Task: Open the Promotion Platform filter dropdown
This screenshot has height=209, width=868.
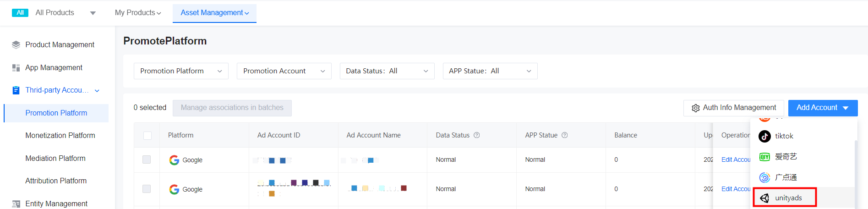Action: 181,71
